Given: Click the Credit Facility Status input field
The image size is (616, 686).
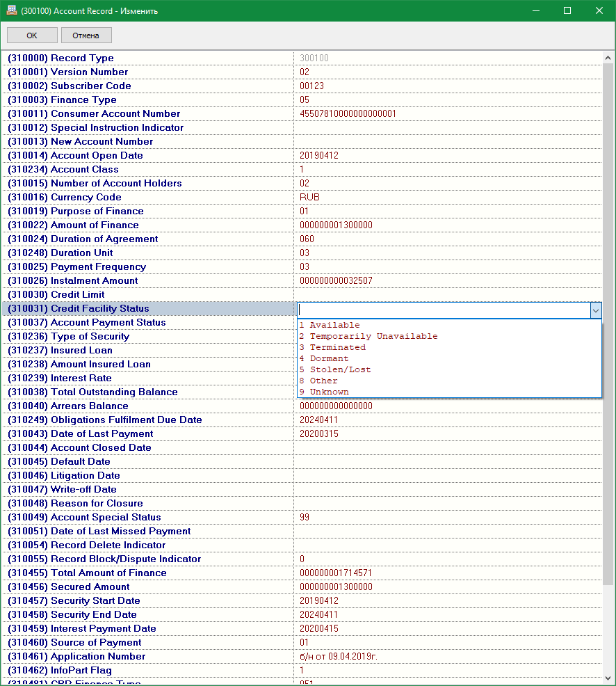Looking at the screenshot, I should [443, 310].
